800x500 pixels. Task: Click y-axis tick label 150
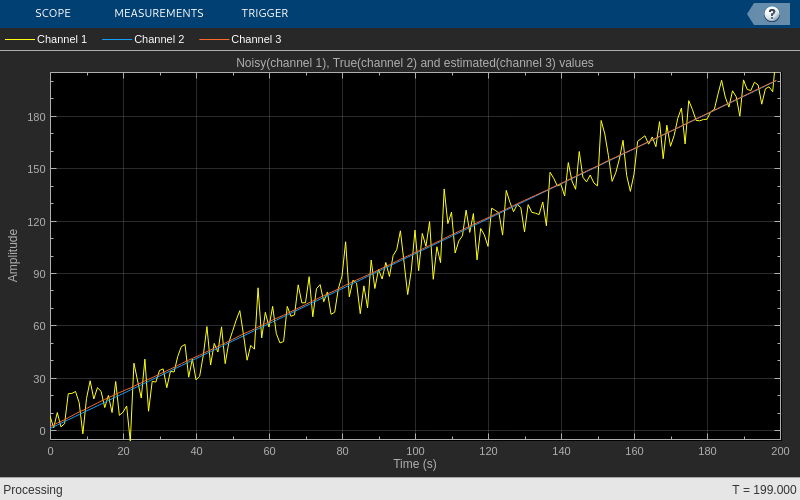coord(36,169)
